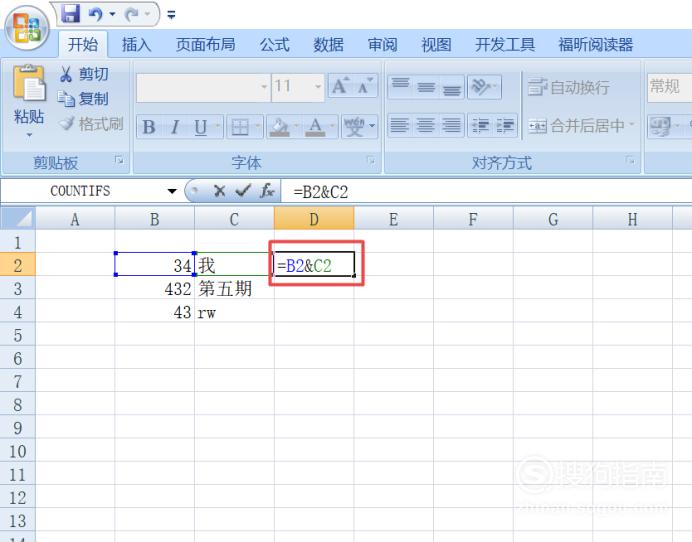This screenshot has height=542, width=692.
Task: Click formula bar text =B2&C2
Action: point(320,192)
